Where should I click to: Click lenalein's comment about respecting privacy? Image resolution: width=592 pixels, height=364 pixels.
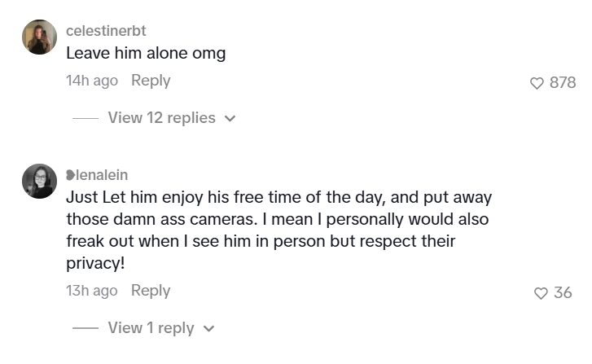pos(279,230)
